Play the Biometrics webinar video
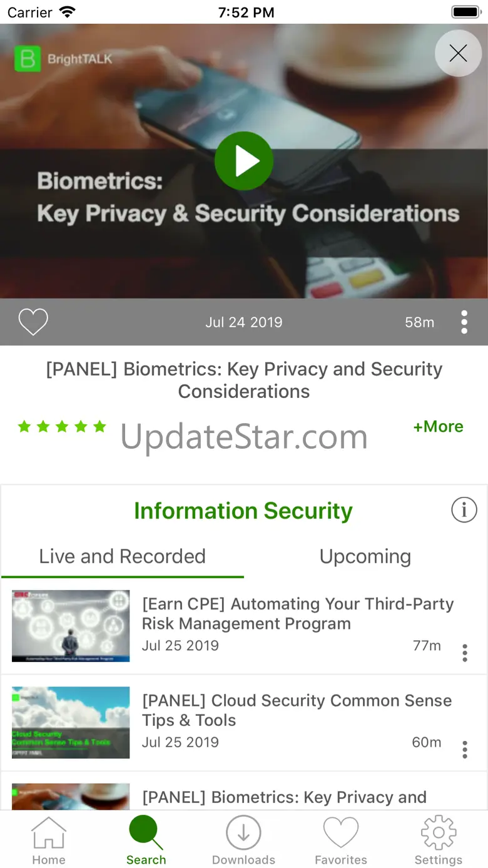The image size is (488, 868). point(244,161)
